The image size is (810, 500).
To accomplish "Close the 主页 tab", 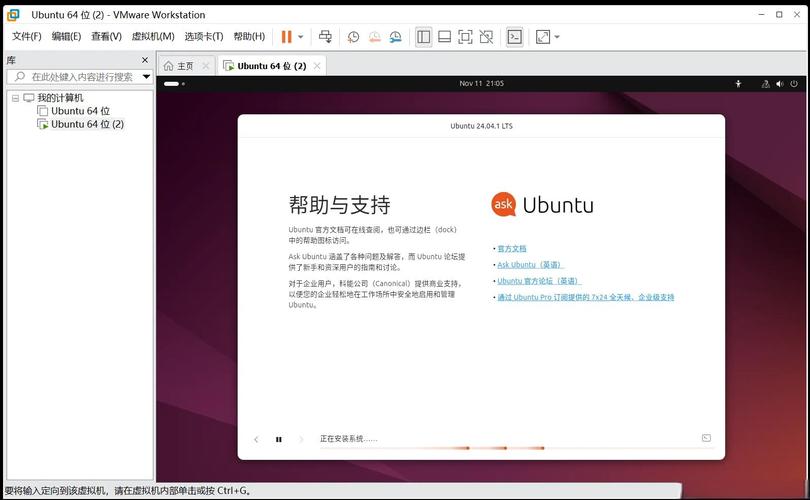I will tap(206, 66).
